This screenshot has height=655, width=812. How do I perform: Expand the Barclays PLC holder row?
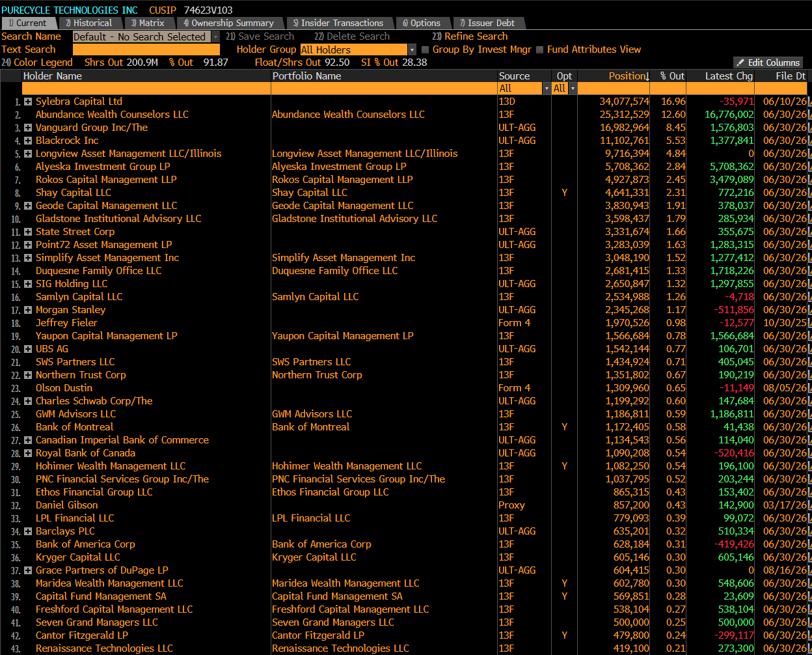28,531
